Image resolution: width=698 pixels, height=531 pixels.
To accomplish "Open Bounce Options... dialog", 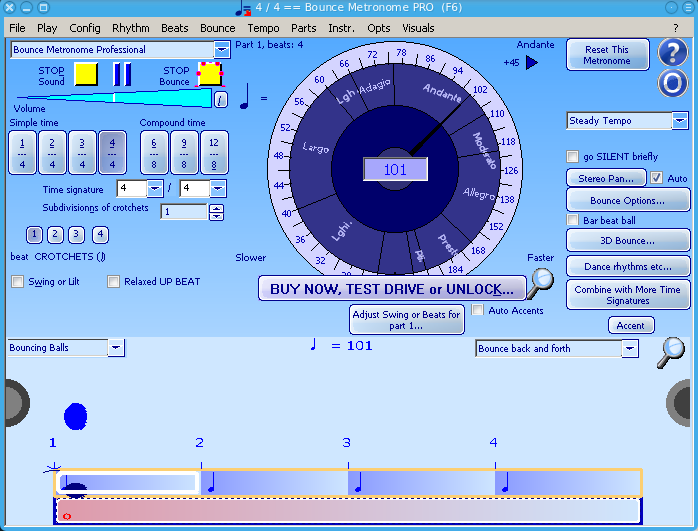I will (628, 200).
